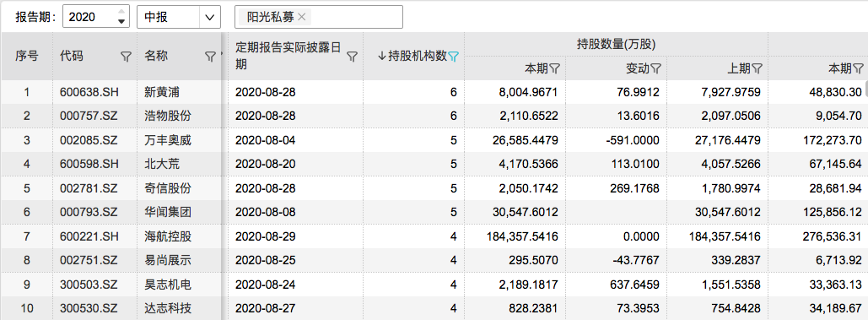The width and height of the screenshot is (868, 320).
Task: Click the 持股数量(万股) group header
Action: click(x=616, y=44)
